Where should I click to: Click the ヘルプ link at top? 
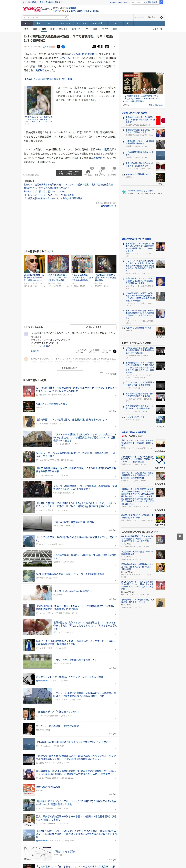(x=127, y=2)
